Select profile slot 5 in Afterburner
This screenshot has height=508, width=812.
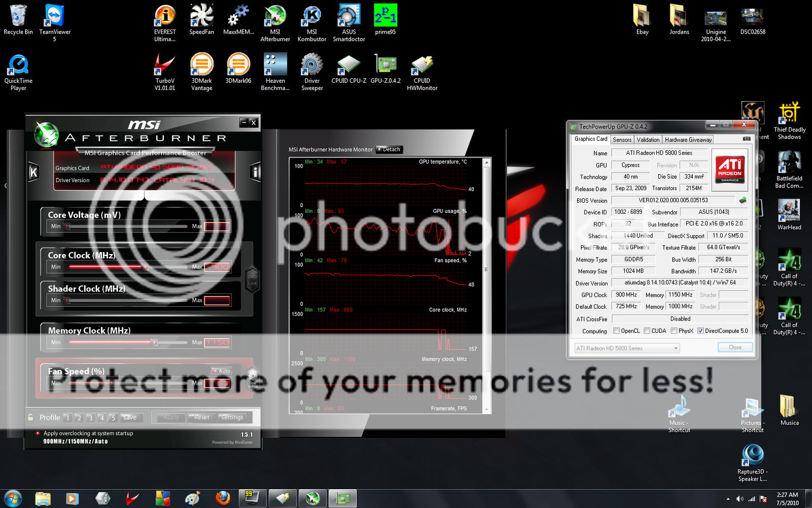pos(113,418)
